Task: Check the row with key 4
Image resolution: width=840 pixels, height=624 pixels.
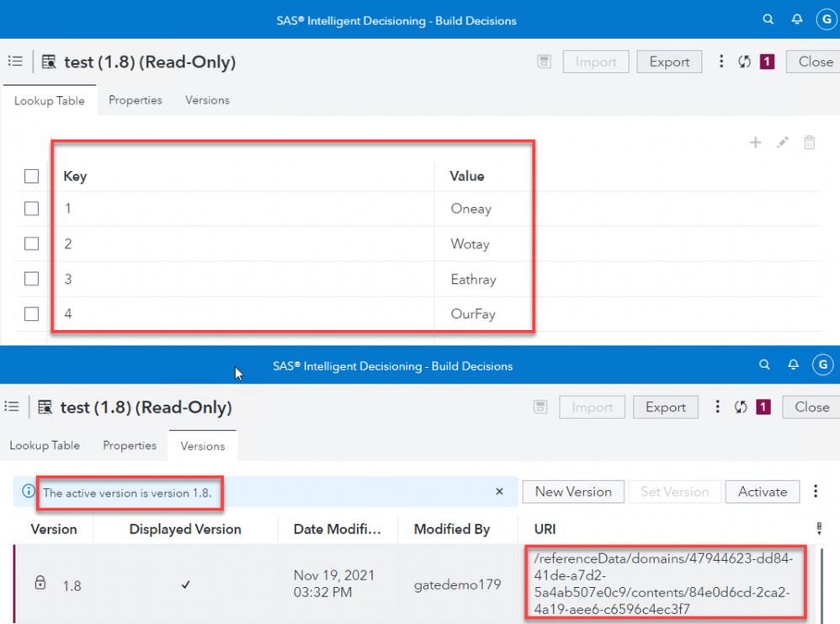Action: 32,313
